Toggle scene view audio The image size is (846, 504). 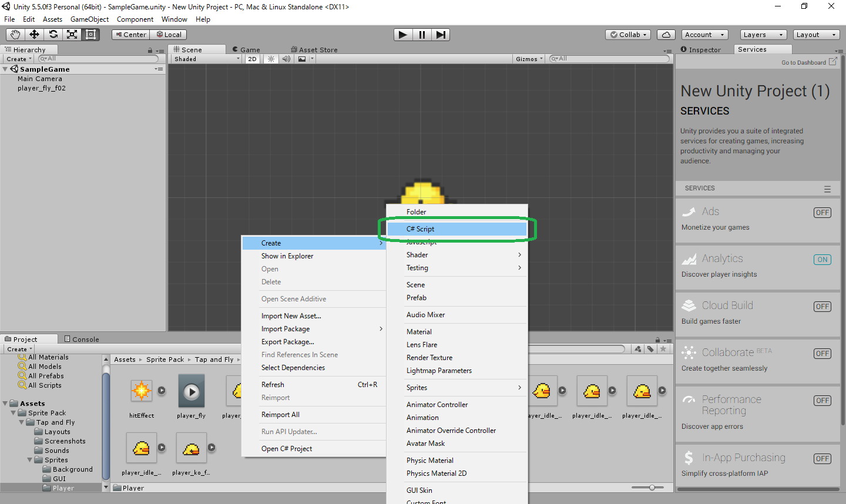(286, 59)
